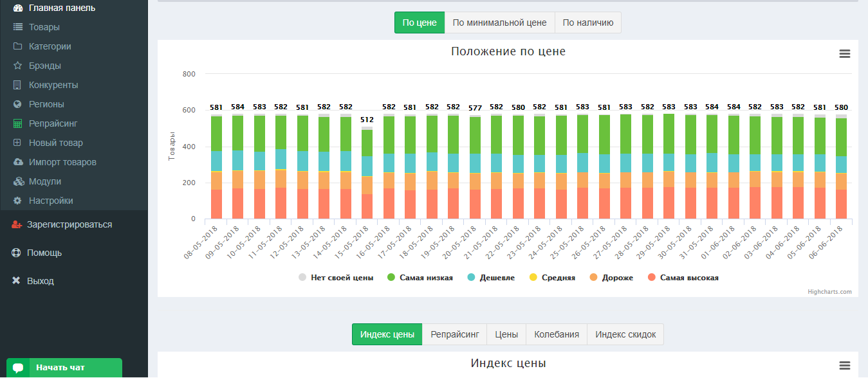Click the dashboard icon beside Главная панель
This screenshot has height=378, width=868.
[17, 8]
